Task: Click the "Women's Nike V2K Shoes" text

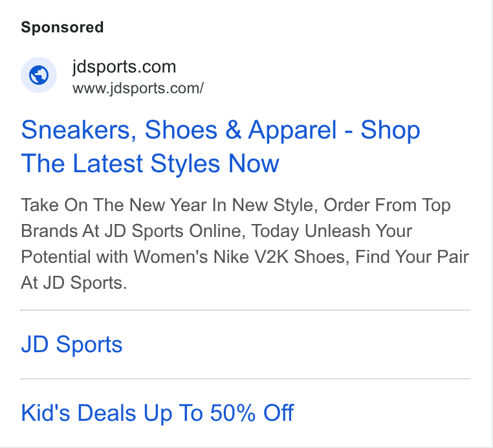Action: tap(240, 257)
